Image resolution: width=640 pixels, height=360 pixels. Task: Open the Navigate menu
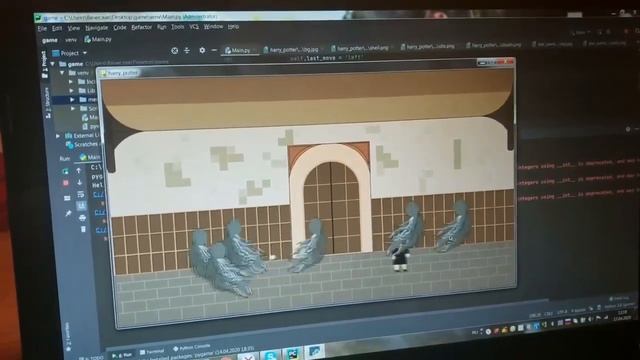point(96,28)
